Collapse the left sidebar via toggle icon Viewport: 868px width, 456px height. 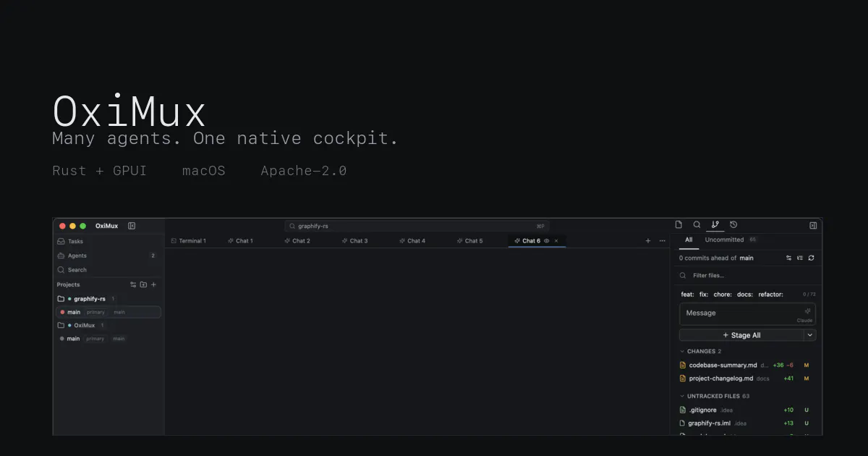click(132, 226)
